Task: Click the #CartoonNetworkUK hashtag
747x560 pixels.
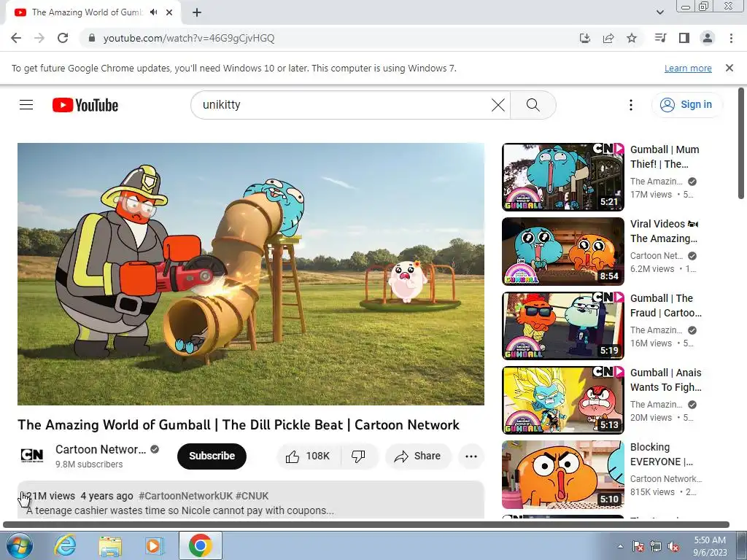Action: point(185,496)
